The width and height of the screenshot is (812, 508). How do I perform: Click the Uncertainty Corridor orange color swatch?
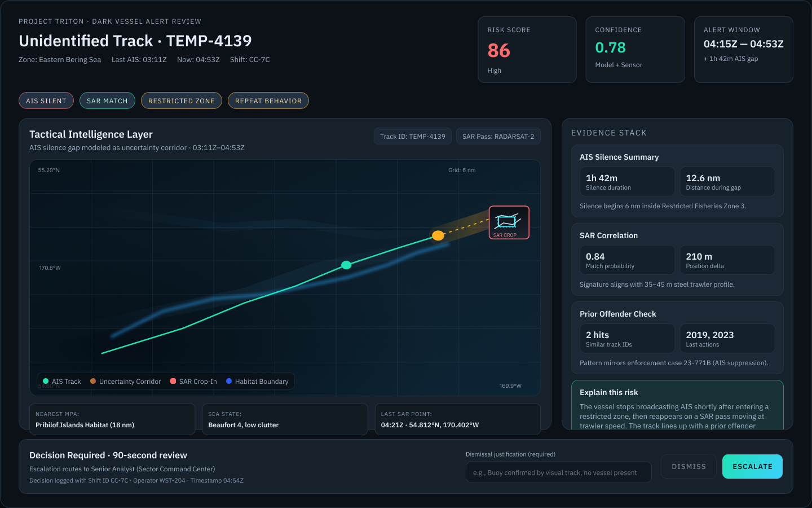point(93,381)
